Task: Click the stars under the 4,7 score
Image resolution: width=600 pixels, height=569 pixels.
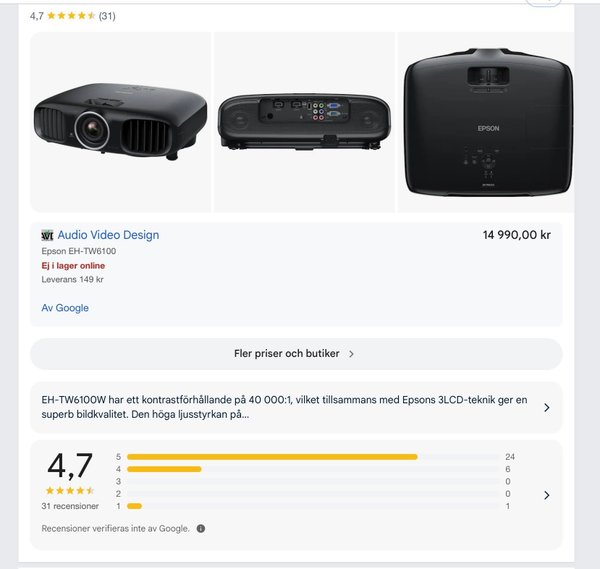Action: point(70,491)
